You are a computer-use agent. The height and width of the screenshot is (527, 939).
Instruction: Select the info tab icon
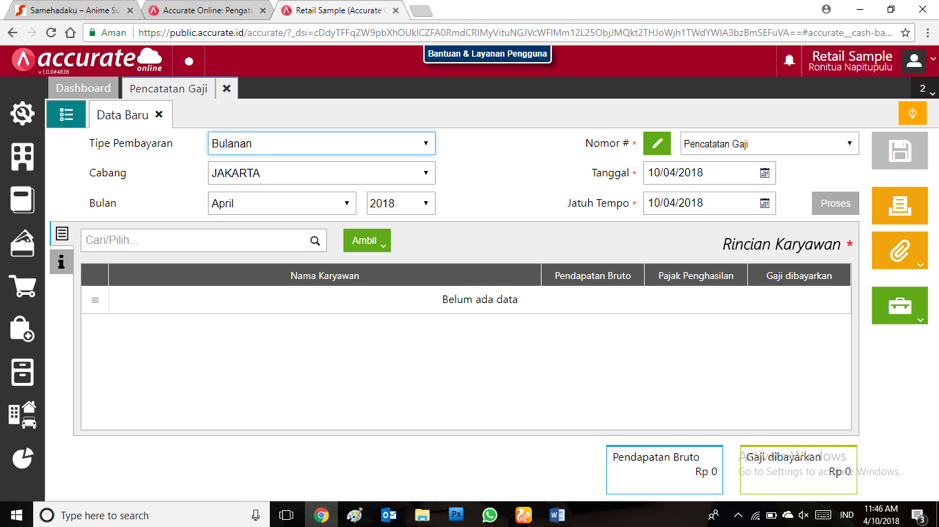(61, 262)
